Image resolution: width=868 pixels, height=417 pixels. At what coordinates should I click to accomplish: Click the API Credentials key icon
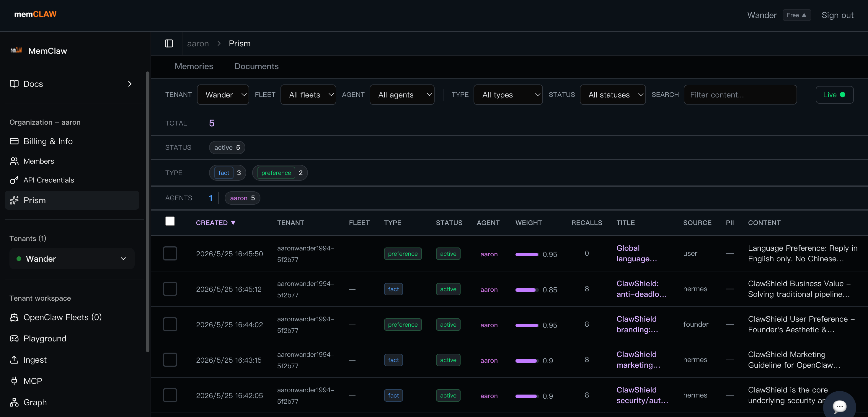tap(14, 180)
